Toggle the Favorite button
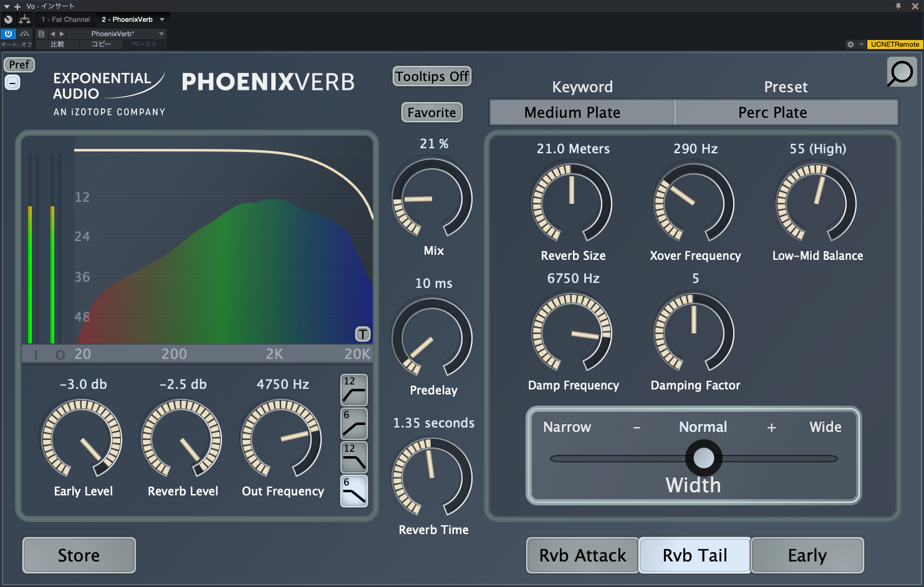Image resolution: width=924 pixels, height=587 pixels. pyautogui.click(x=431, y=113)
